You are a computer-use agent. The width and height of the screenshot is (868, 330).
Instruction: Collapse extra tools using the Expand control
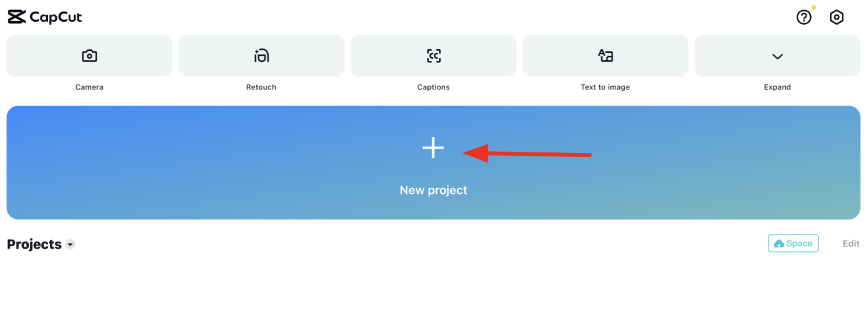coord(777,56)
